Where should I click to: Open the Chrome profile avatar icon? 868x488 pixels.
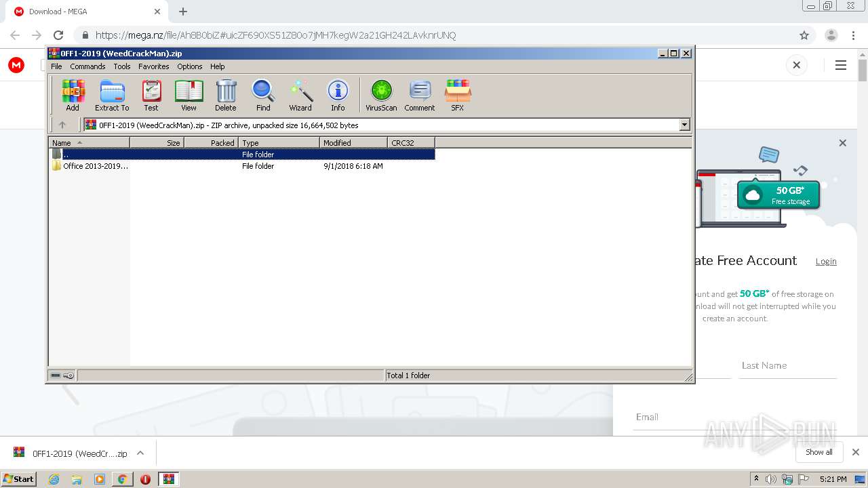tap(831, 35)
